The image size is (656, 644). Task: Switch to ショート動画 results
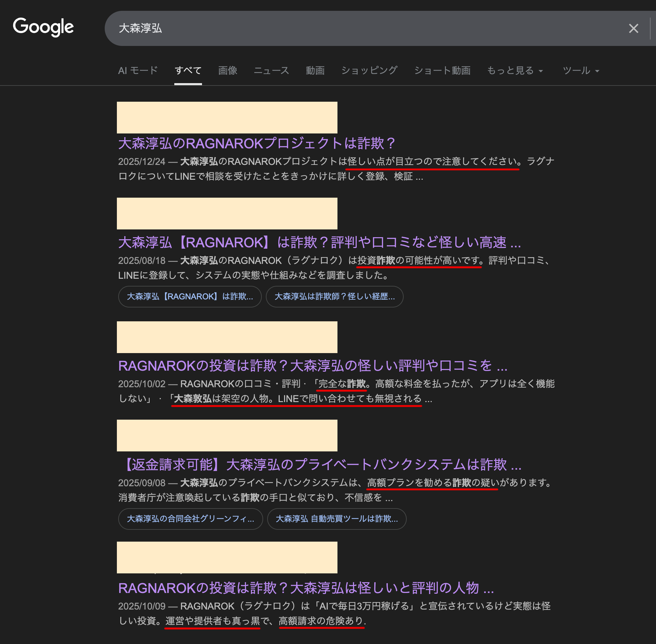click(443, 70)
